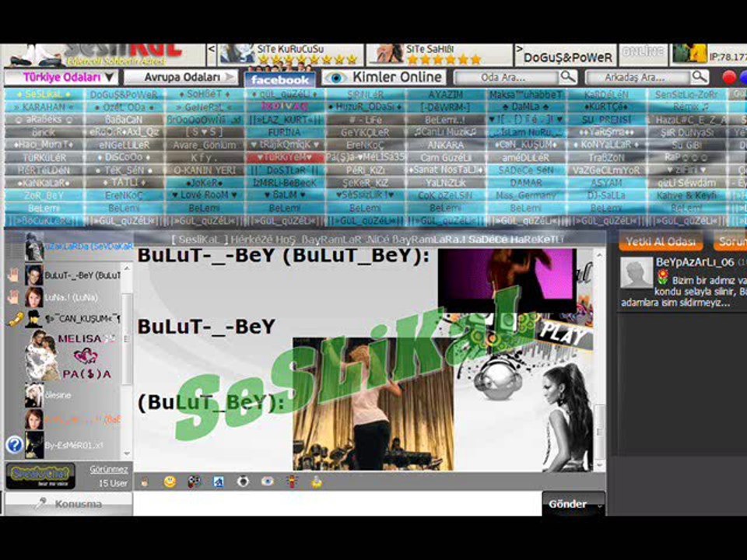The height and width of the screenshot is (560, 747).
Task: Open the TÜRKÜLER room
Action: 44,158
